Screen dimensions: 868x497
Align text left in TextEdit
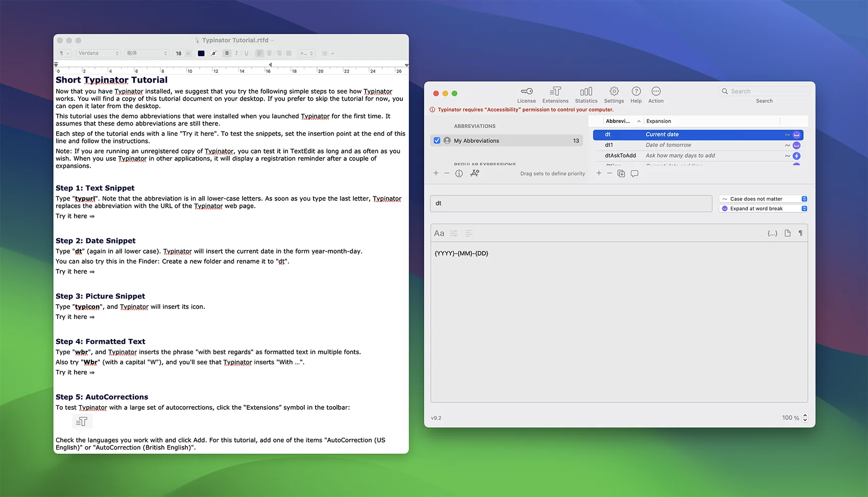[260, 53]
